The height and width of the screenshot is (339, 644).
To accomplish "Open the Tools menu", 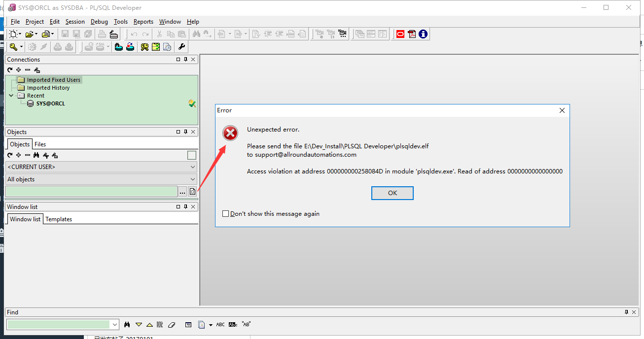I will 121,22.
